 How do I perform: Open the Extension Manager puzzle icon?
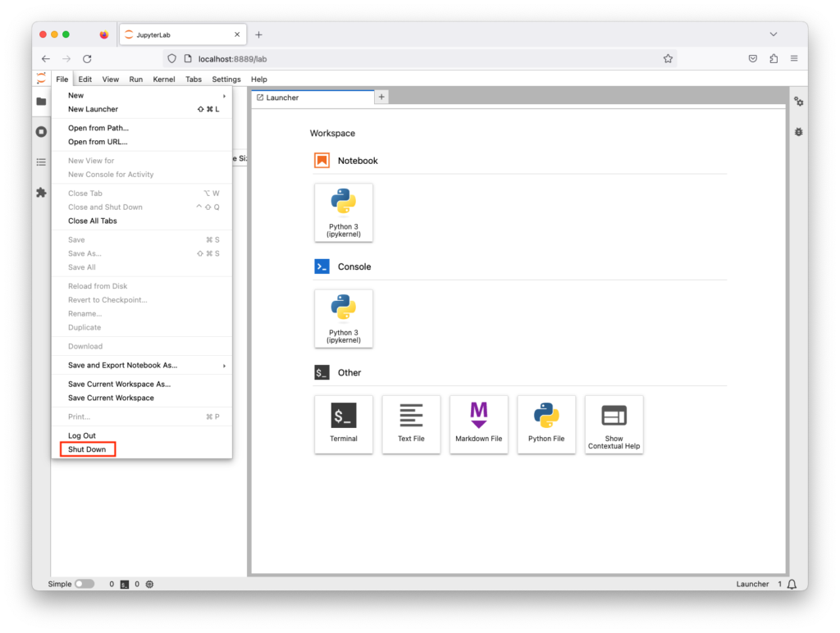tap(41, 193)
